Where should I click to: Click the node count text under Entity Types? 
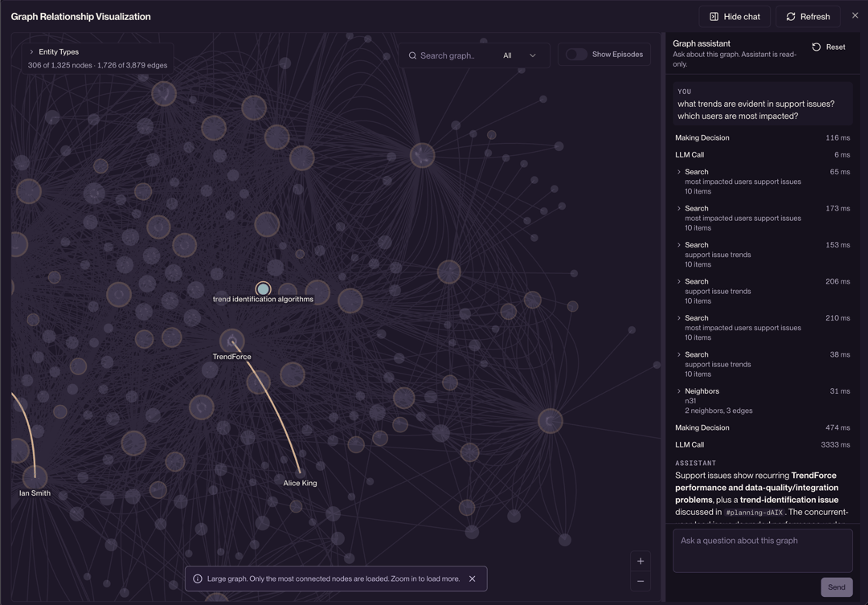(97, 65)
